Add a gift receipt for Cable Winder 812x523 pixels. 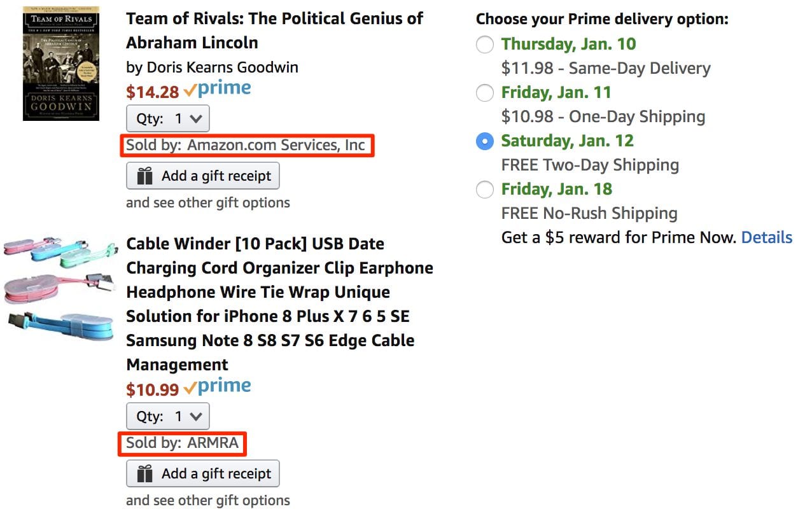pyautogui.click(x=203, y=474)
